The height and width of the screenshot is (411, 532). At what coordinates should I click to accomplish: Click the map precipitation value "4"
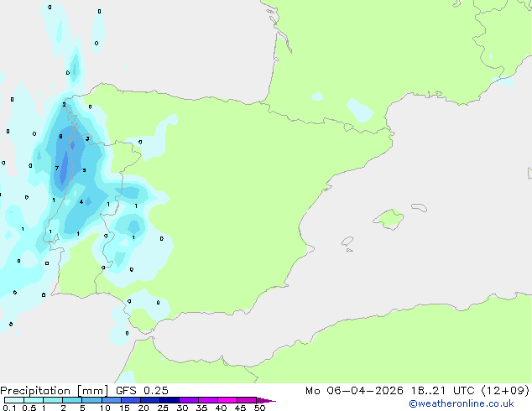pyautogui.click(x=81, y=202)
